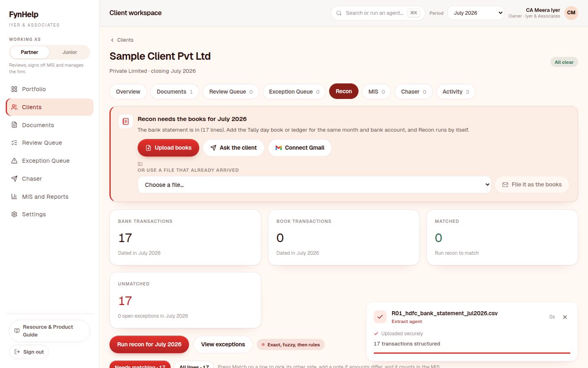Click Ask the client
Image resolution: width=588 pixels, height=368 pixels.
coord(234,148)
